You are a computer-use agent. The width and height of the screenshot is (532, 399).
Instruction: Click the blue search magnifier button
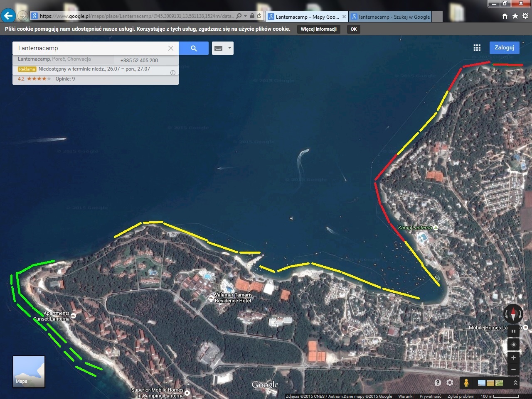[194, 48]
